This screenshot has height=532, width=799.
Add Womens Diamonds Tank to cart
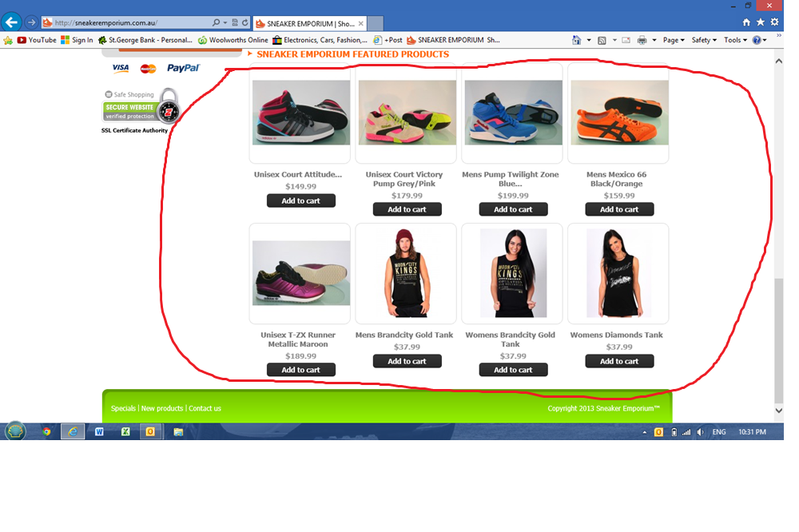tap(619, 361)
